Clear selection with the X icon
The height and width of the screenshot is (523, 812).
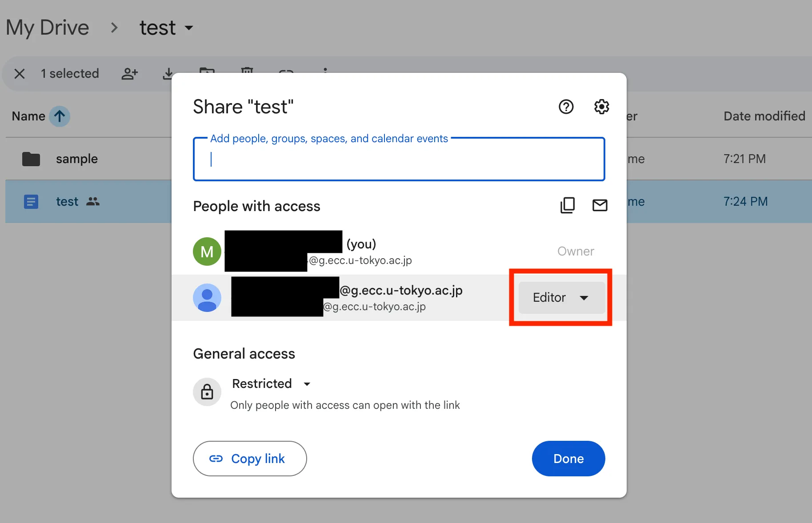click(20, 74)
